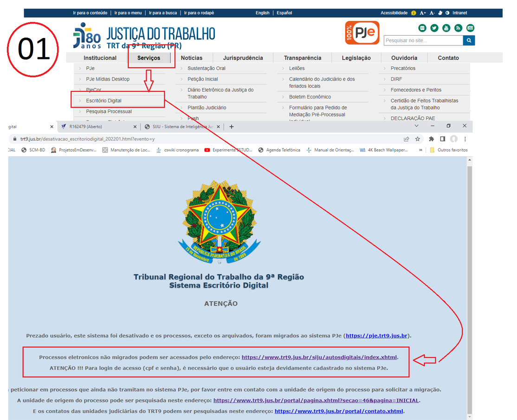Viewport: 517px width, 420px height.
Task: Switch to the SIJU tab
Action: pyautogui.click(x=181, y=127)
